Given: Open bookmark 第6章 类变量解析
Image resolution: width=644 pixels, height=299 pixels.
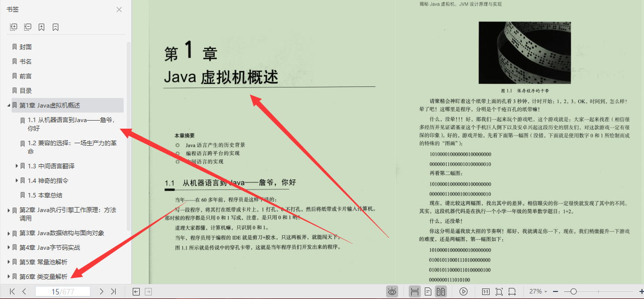Looking at the screenshot, I should coord(43,276).
